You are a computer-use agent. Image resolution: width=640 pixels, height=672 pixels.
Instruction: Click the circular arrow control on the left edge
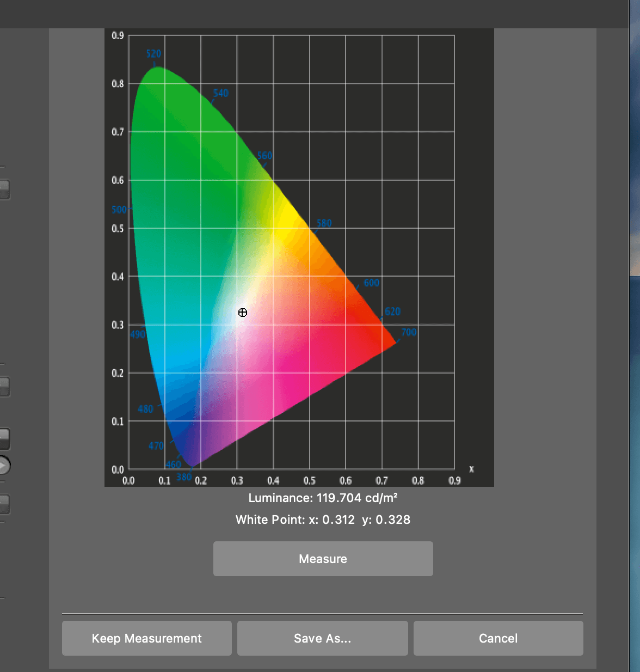[4, 466]
